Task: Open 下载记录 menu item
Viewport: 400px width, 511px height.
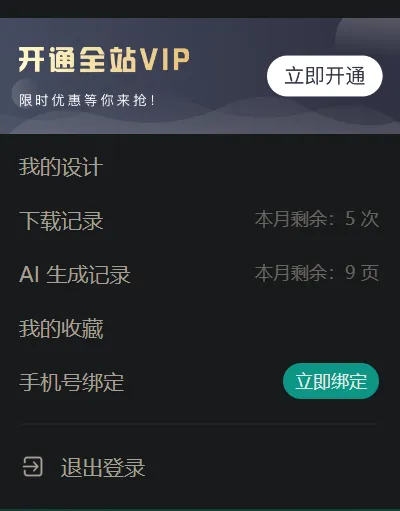Action: tap(61, 220)
